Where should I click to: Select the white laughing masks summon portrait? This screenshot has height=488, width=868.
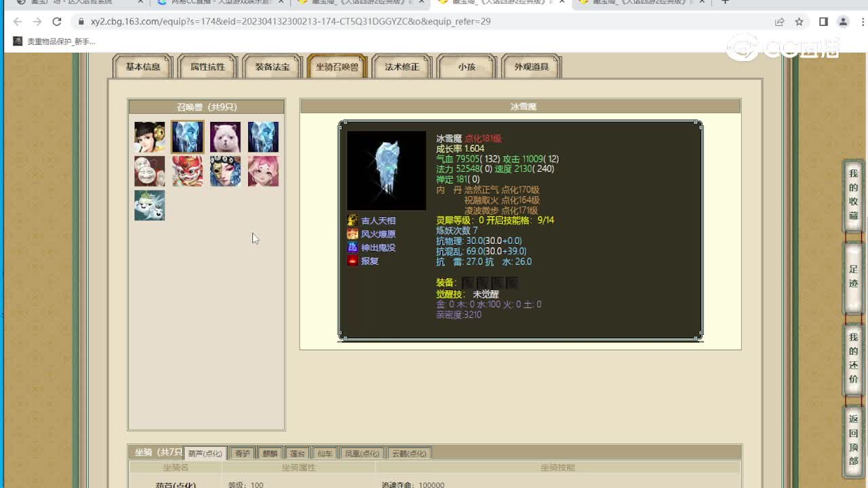149,171
